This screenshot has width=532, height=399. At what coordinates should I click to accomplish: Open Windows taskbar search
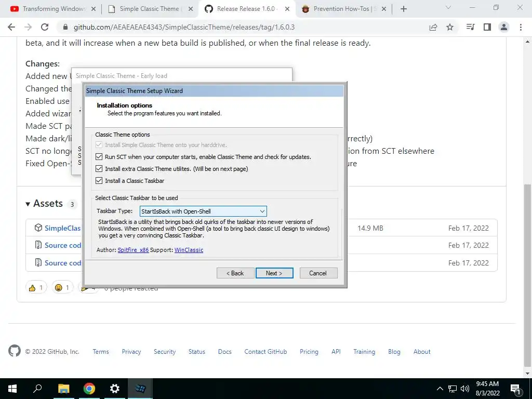37,389
